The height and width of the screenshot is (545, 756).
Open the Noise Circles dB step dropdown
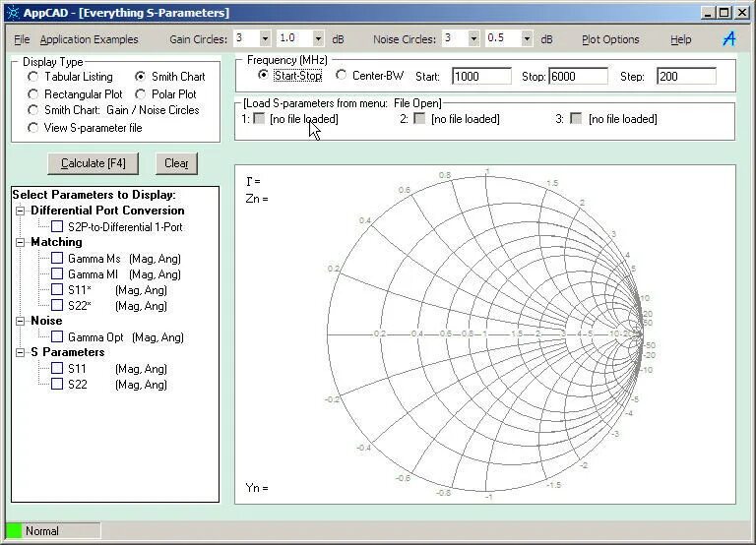tap(527, 38)
